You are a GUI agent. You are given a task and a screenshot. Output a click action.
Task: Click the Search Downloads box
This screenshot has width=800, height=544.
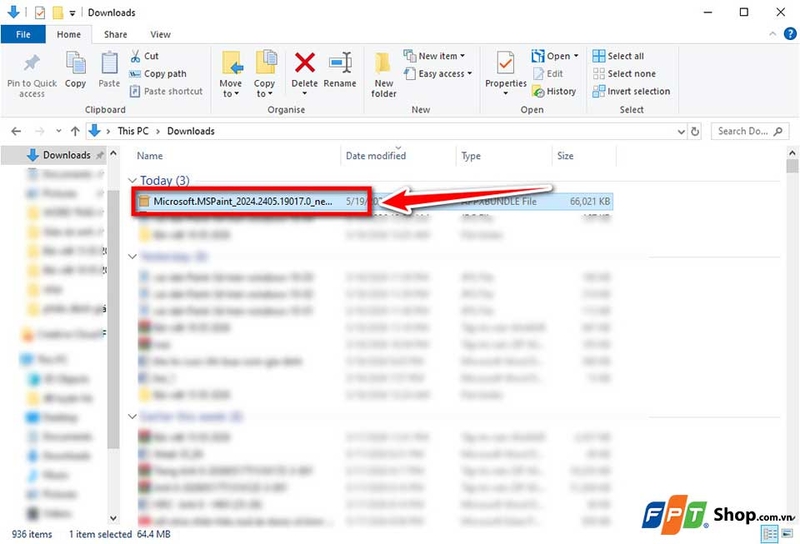[x=749, y=131]
